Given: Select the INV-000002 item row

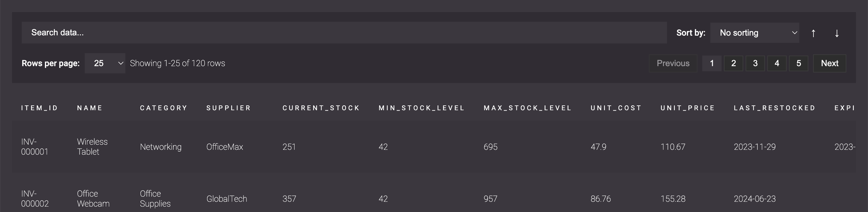Looking at the screenshot, I should (35, 198).
